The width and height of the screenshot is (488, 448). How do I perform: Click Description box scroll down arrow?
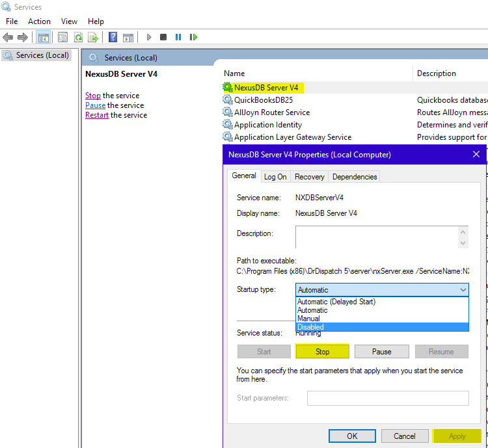pyautogui.click(x=463, y=243)
